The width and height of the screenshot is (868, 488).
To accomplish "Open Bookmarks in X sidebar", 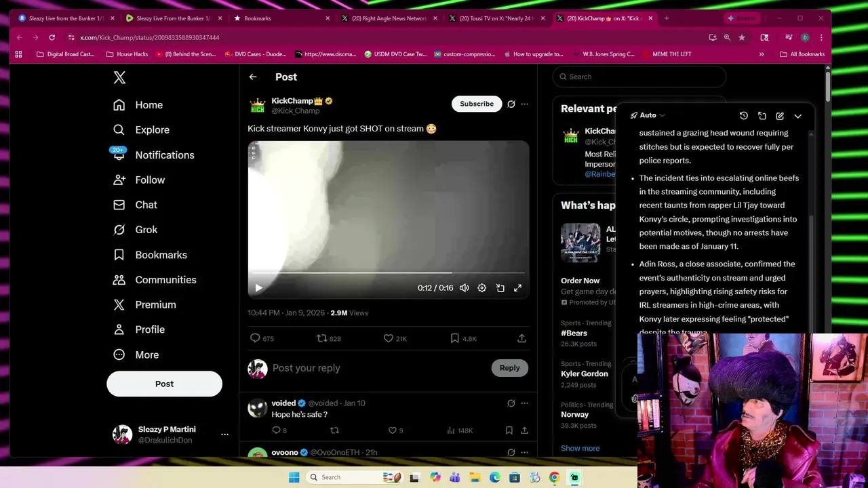I will (x=150, y=255).
